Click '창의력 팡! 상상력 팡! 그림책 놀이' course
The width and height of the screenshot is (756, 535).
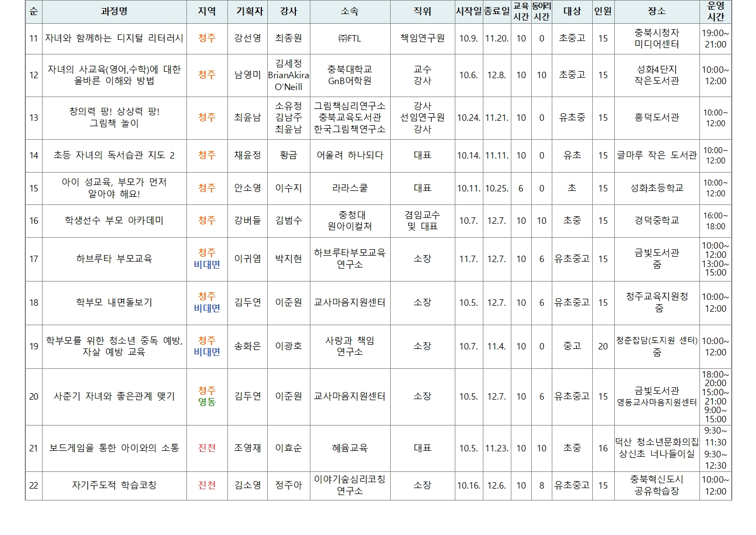114,117
